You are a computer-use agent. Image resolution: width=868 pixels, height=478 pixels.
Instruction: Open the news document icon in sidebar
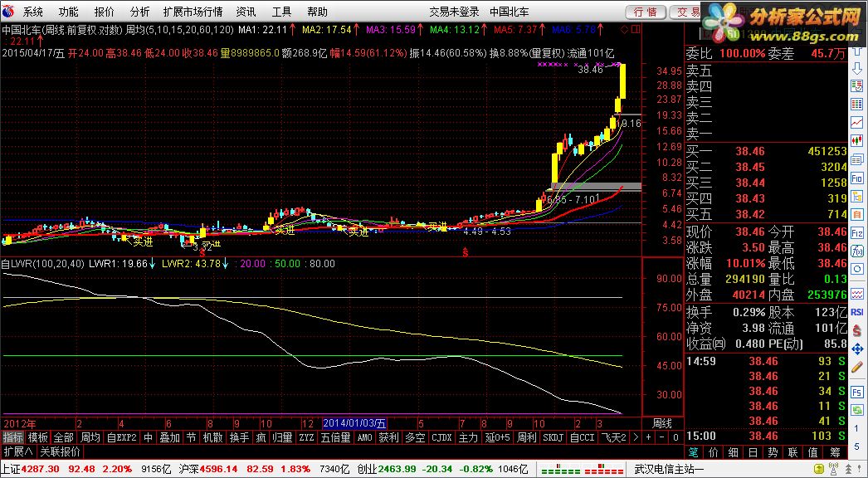tap(857, 159)
